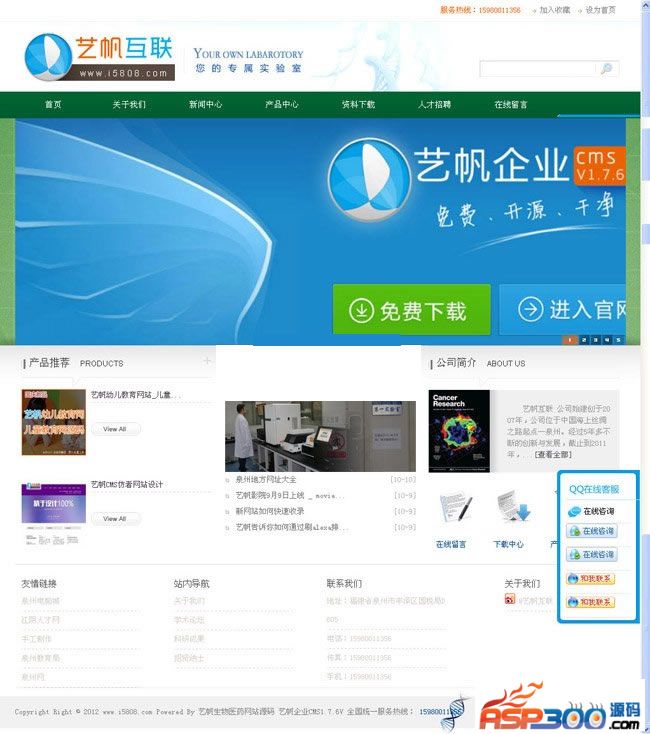Click the first 和我联系 QQ button

[591, 579]
